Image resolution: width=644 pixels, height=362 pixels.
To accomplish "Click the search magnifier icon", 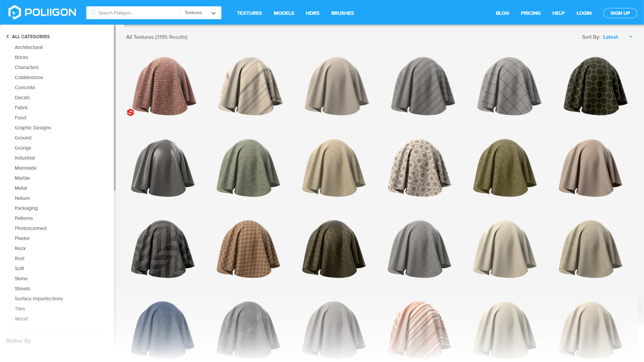I will (x=93, y=12).
